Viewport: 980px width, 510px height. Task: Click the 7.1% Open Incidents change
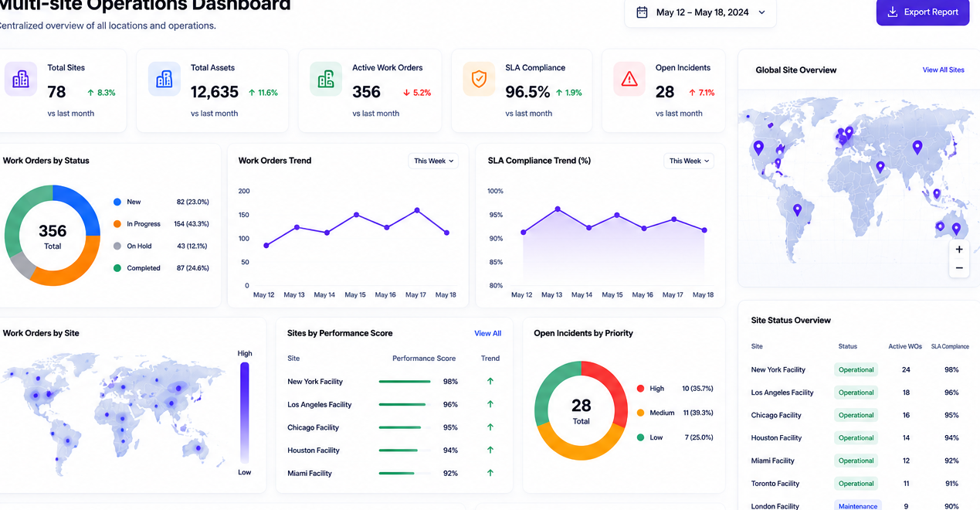(x=701, y=93)
